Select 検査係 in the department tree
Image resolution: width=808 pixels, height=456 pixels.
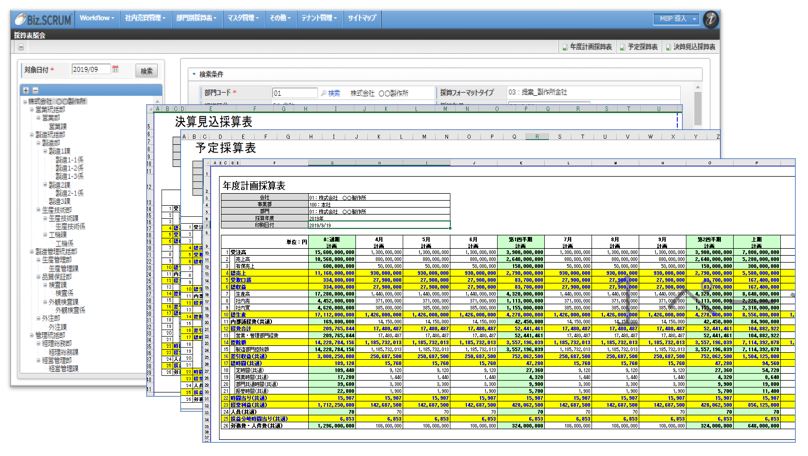64,293
